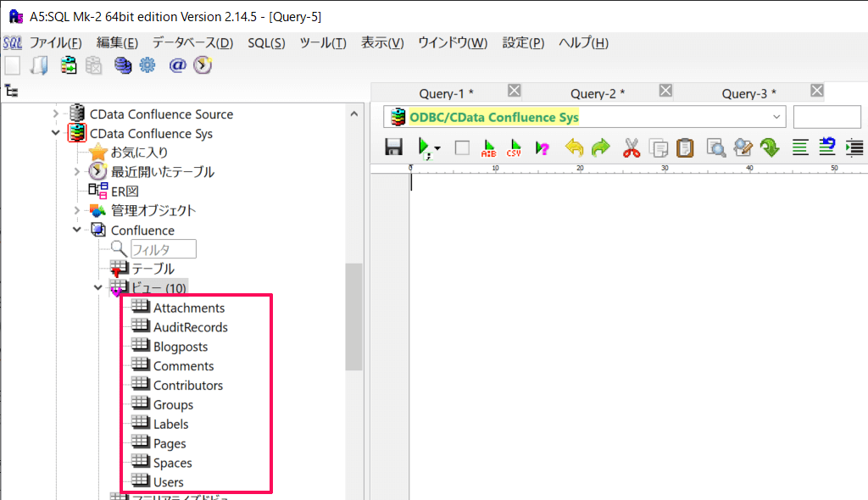Switch to the Query-1 tab
868x500 pixels.
(446, 93)
